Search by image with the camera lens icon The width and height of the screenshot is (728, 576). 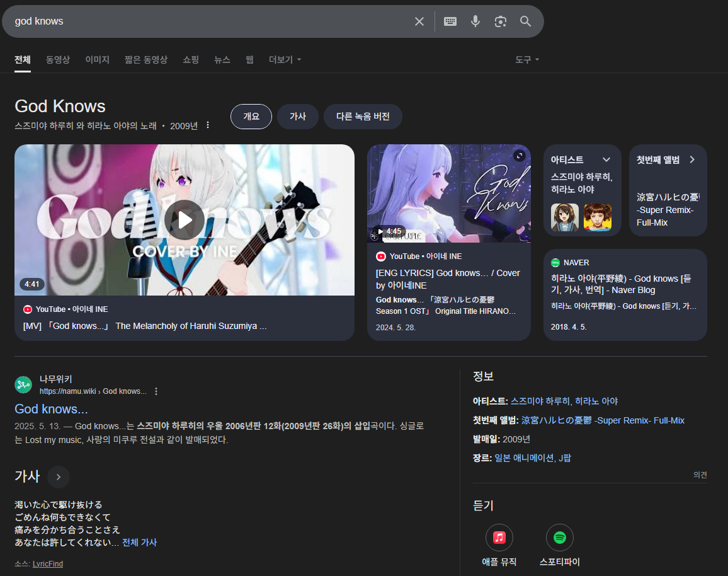coord(501,21)
